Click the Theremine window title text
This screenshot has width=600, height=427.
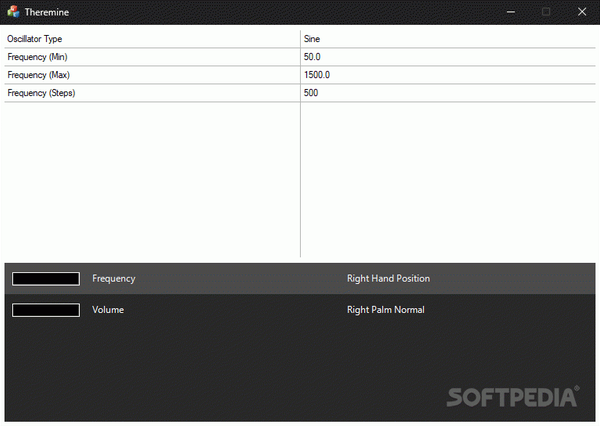pos(47,12)
